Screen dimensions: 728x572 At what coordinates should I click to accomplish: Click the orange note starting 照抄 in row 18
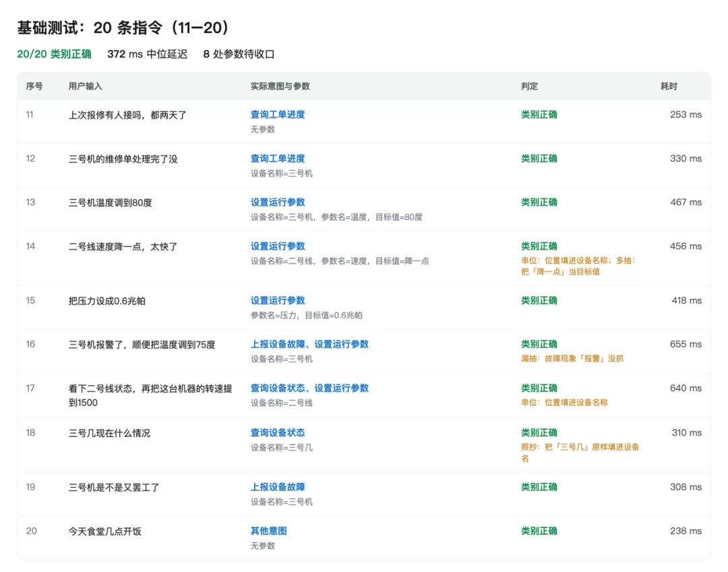click(580, 453)
